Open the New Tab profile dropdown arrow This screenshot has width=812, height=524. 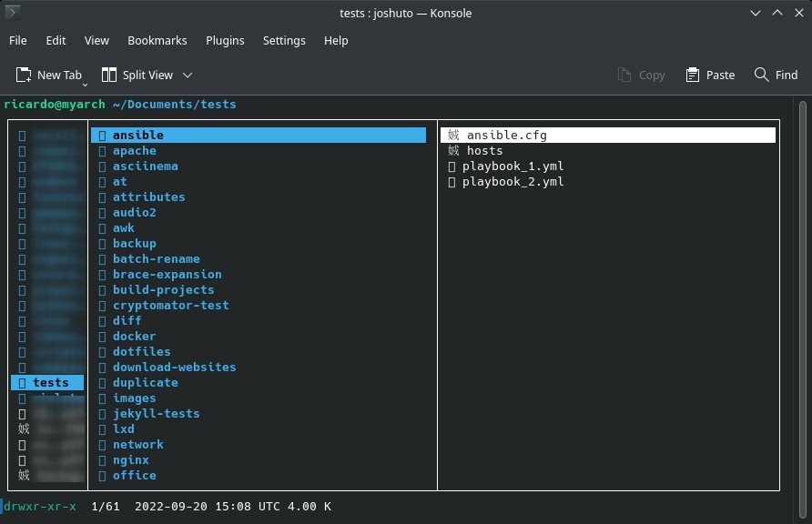click(85, 85)
